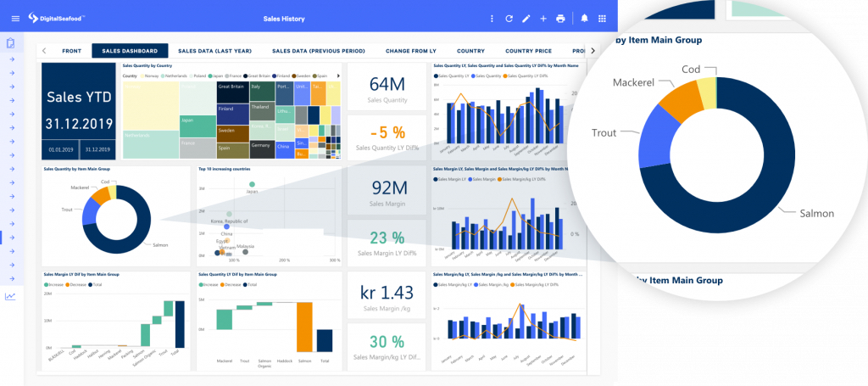Open the line chart icon in sidebar

pyautogui.click(x=10, y=296)
